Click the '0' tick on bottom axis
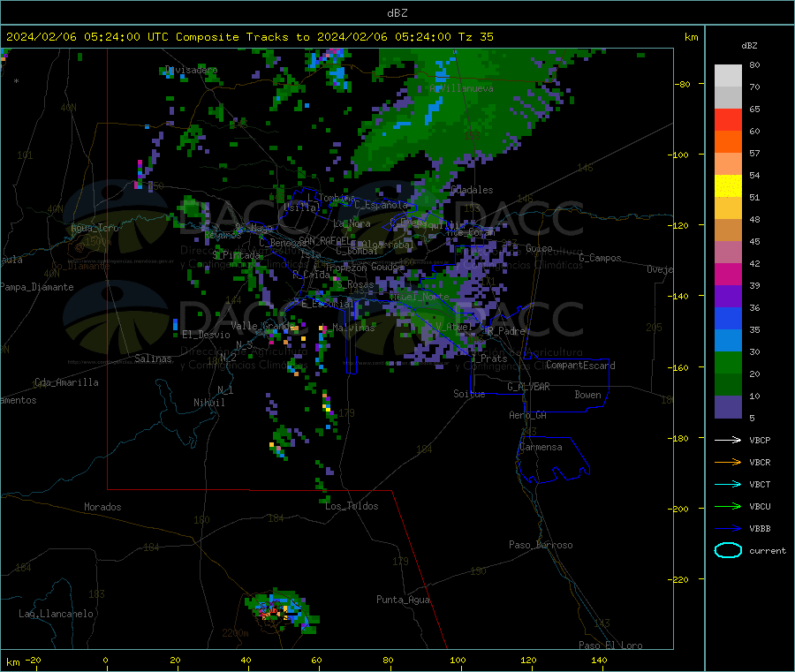795x672 pixels. click(105, 660)
